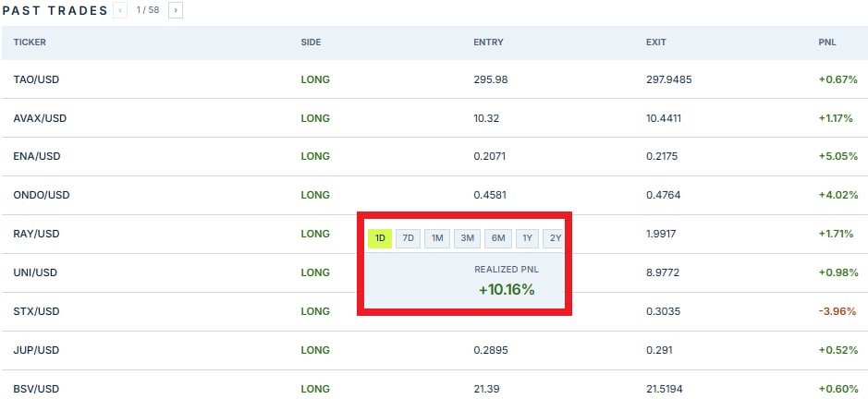Click the ONDO/USD entry price 0.4581

(x=490, y=196)
